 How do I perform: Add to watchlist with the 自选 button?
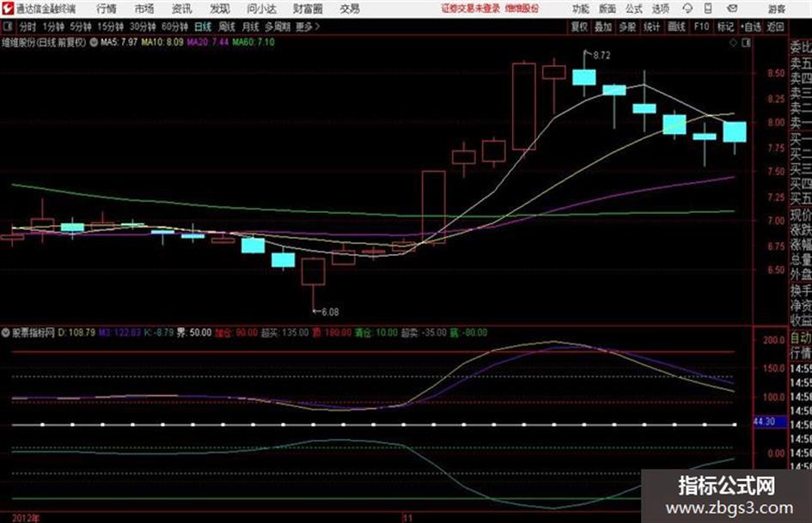[751, 27]
